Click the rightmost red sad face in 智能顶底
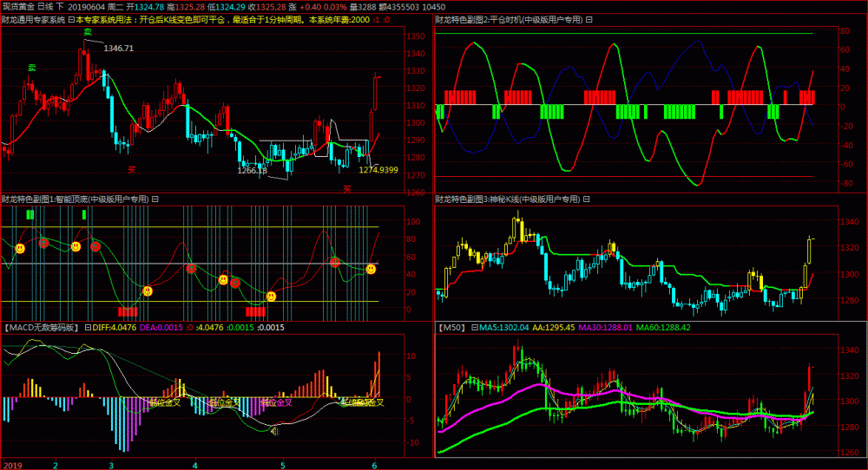 [x=335, y=262]
